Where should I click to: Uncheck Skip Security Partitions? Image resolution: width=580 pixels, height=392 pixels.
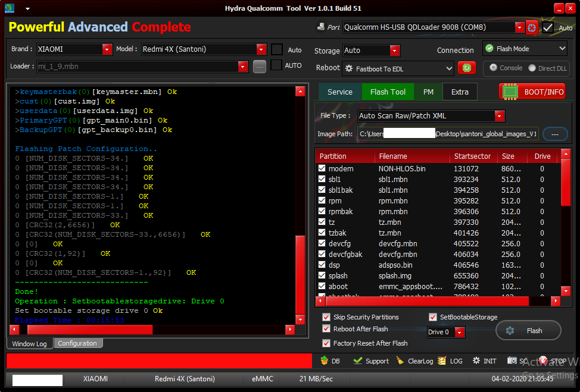click(326, 317)
